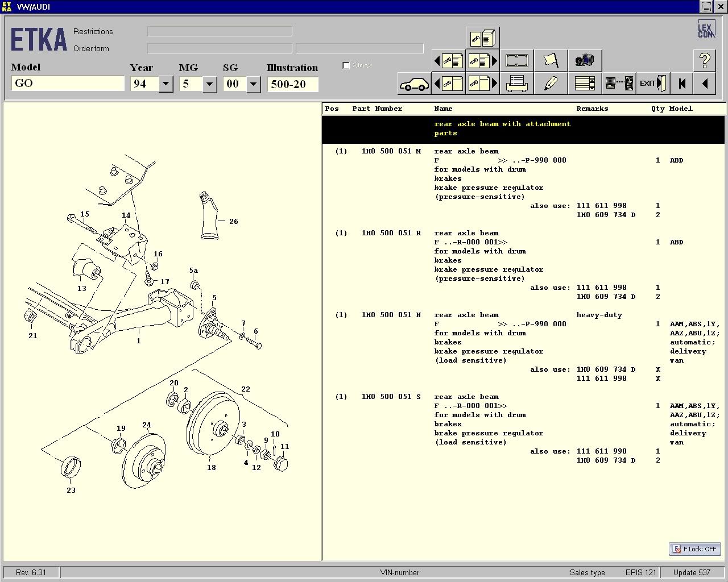Go to previous illustration with parts list
The height and width of the screenshot is (582, 728).
[x=448, y=60]
